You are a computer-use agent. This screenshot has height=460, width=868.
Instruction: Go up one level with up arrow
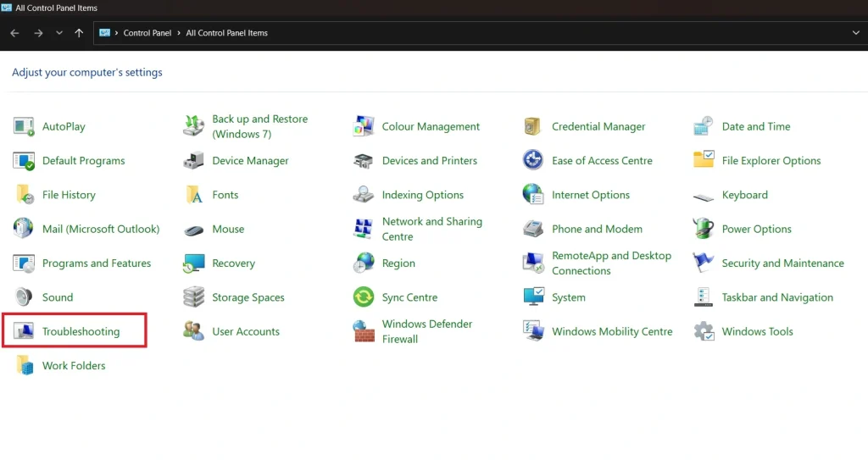point(79,33)
